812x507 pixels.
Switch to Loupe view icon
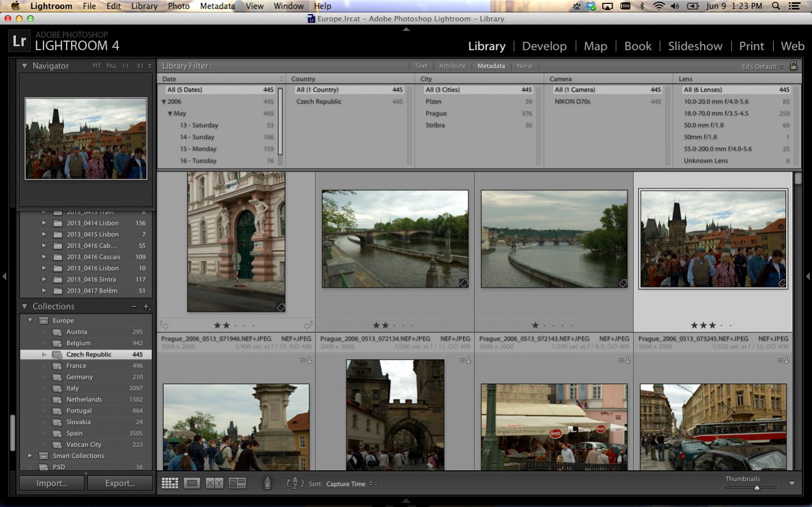192,483
